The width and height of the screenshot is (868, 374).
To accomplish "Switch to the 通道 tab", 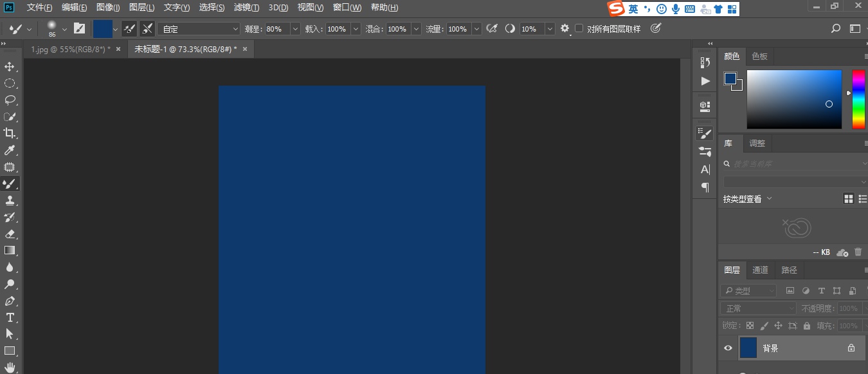I will (x=760, y=270).
